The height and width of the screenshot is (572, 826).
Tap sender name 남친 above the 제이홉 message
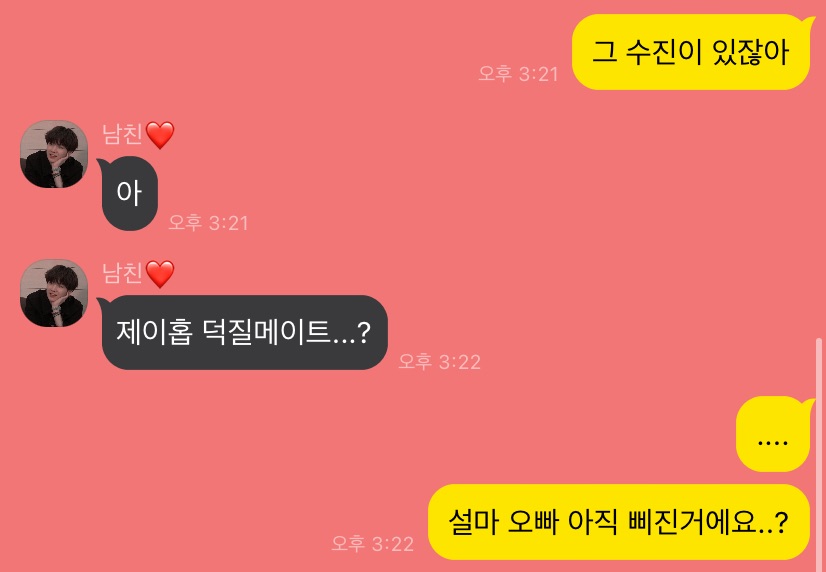coord(122,273)
